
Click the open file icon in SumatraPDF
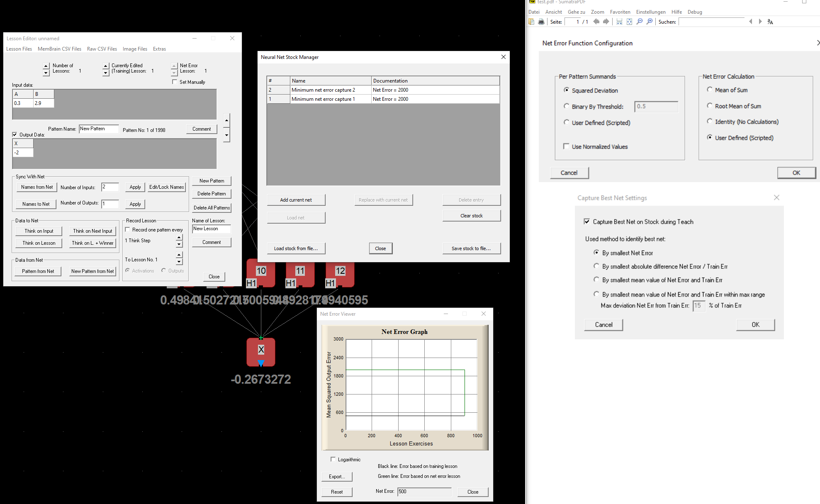coord(531,22)
